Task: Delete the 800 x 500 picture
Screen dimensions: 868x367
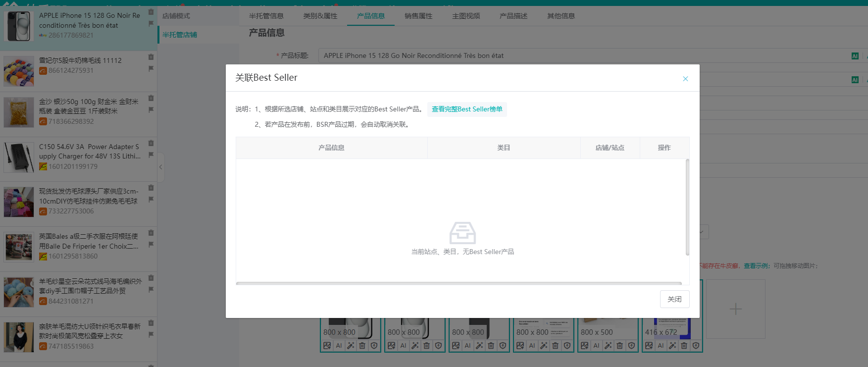Action: (620, 346)
